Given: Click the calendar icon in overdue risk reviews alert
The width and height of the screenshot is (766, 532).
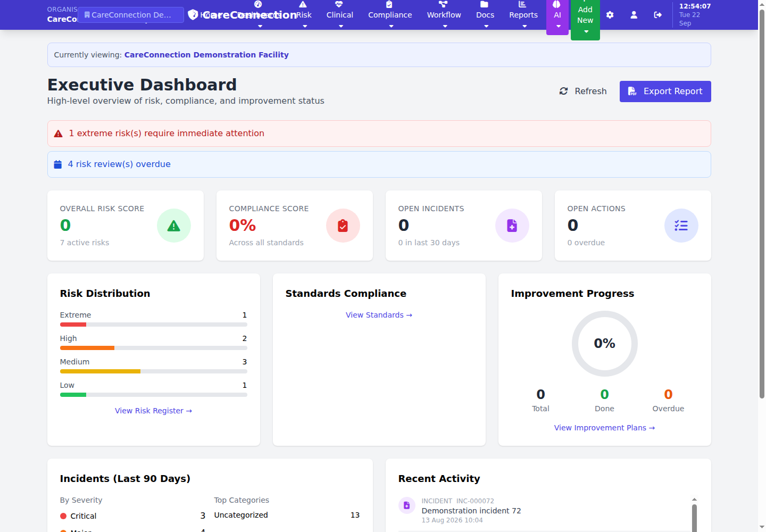Looking at the screenshot, I should (x=58, y=164).
